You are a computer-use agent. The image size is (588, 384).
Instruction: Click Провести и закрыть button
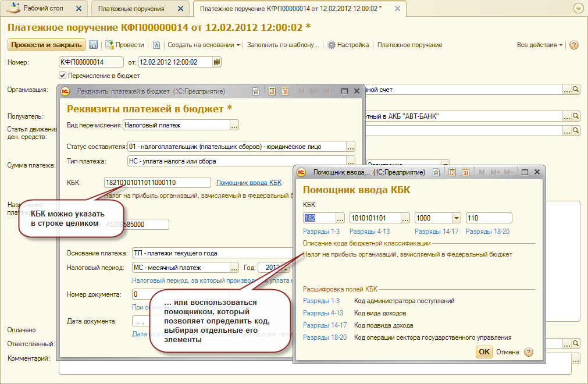(x=47, y=45)
